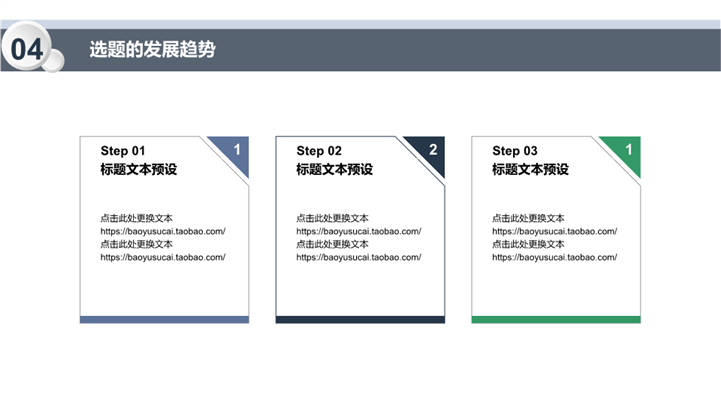Viewport: 721px width, 405px height.
Task: Select 标题文本预设 under Step 02
Action: pos(334,170)
